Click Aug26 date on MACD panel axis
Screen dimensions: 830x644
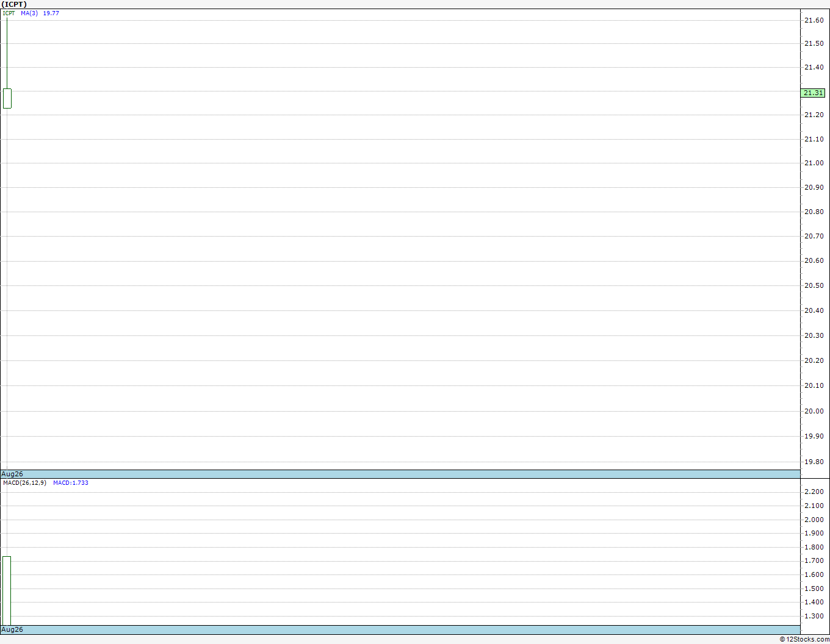click(12, 629)
